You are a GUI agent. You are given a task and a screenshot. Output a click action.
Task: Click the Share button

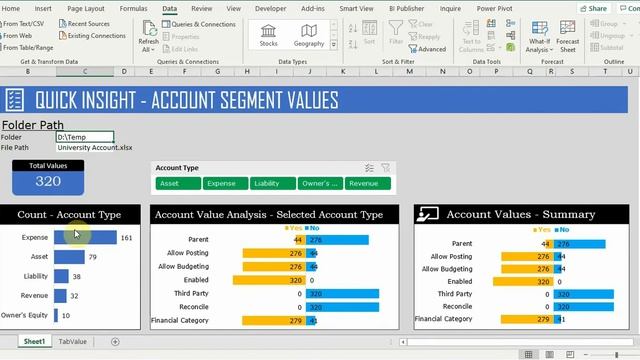click(593, 8)
